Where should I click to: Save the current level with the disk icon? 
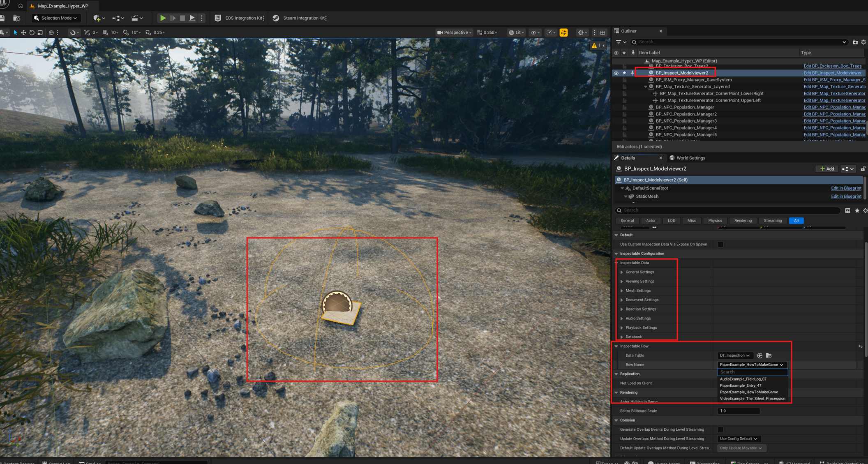tap(2, 18)
